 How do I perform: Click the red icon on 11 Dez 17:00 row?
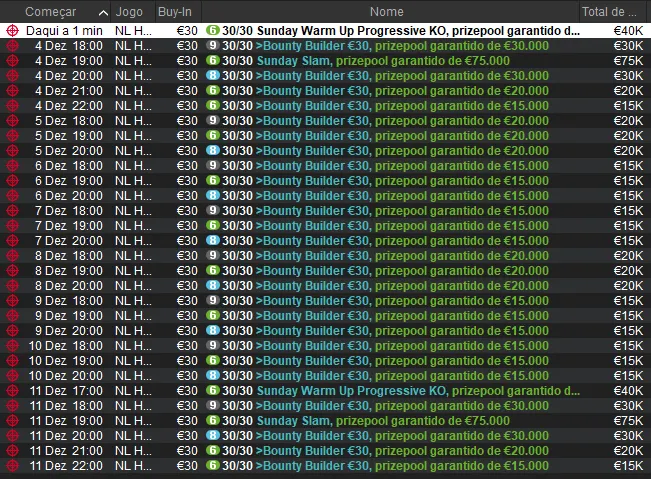tap(12, 391)
